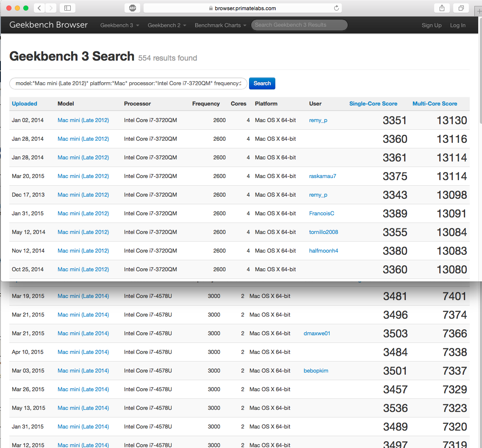This screenshot has width=482, height=448.
Task: Click the 554 results found text
Action: [x=168, y=58]
